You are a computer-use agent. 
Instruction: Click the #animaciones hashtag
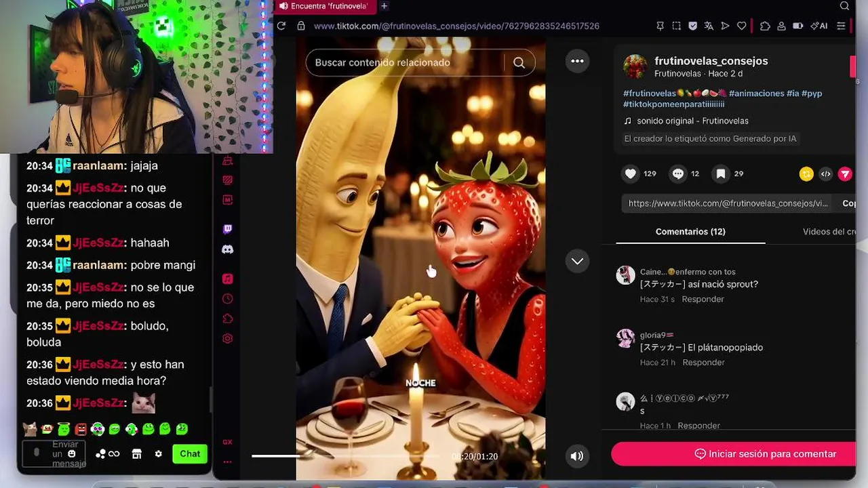pyautogui.click(x=756, y=94)
